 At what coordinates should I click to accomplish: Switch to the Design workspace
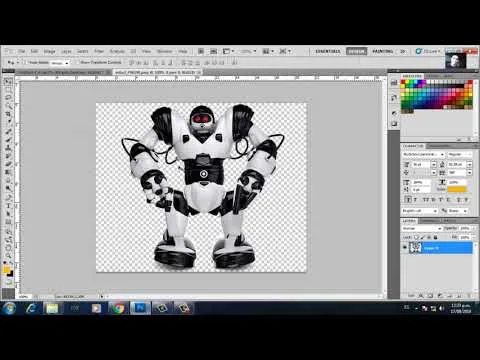tap(356, 51)
